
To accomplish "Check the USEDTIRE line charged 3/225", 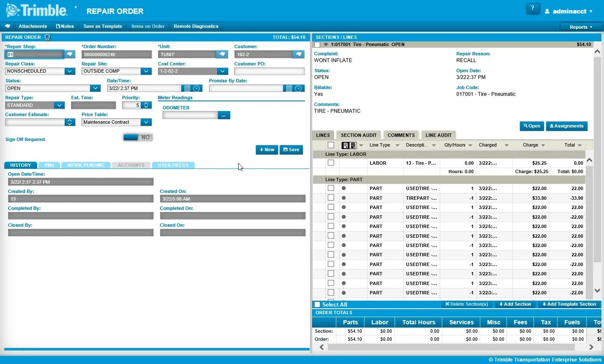I will click(x=331, y=226).
